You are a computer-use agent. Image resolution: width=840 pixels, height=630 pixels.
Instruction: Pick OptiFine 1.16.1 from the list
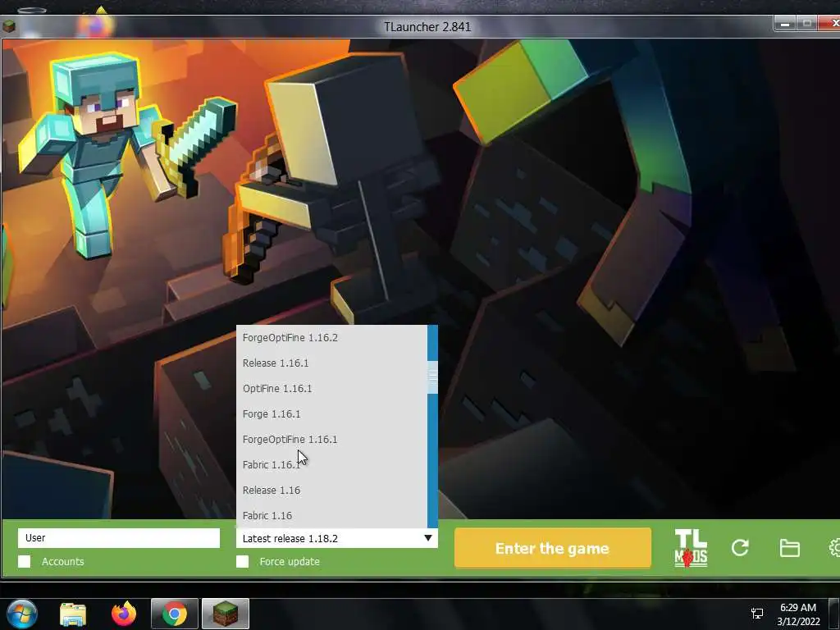click(331, 388)
